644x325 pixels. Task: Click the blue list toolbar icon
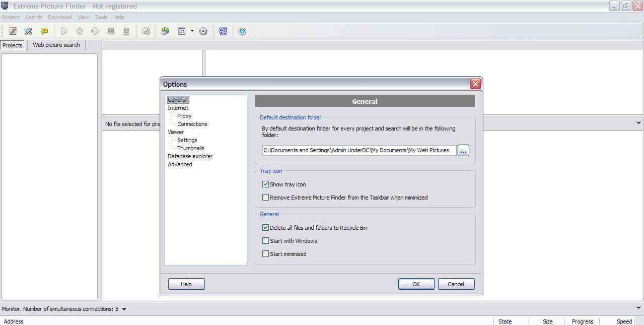pyautogui.click(x=223, y=31)
